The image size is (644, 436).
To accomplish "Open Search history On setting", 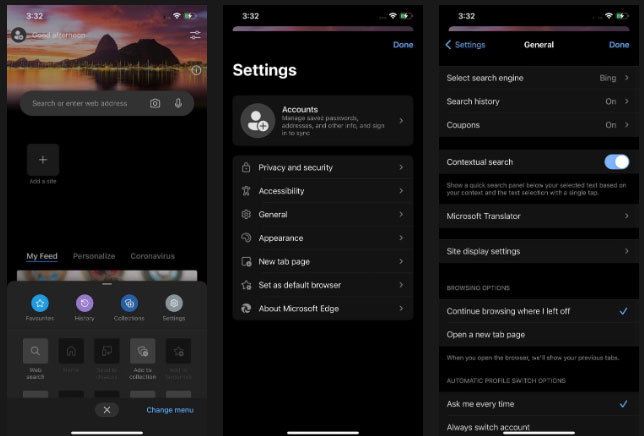I will pyautogui.click(x=538, y=101).
